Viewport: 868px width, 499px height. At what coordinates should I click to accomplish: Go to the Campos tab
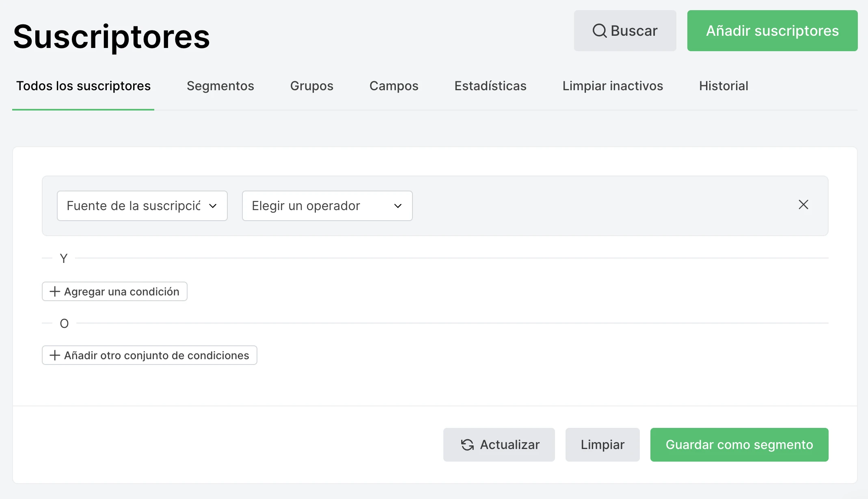click(393, 86)
